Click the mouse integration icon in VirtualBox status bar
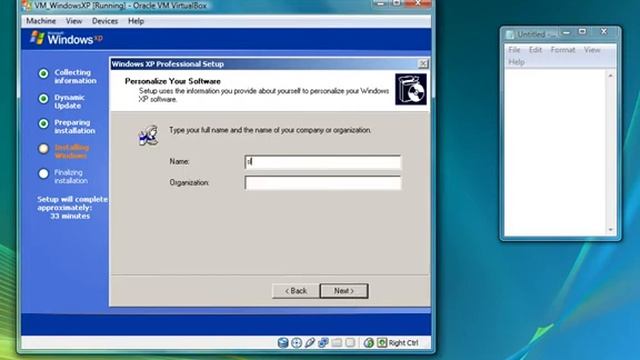 coord(369,343)
